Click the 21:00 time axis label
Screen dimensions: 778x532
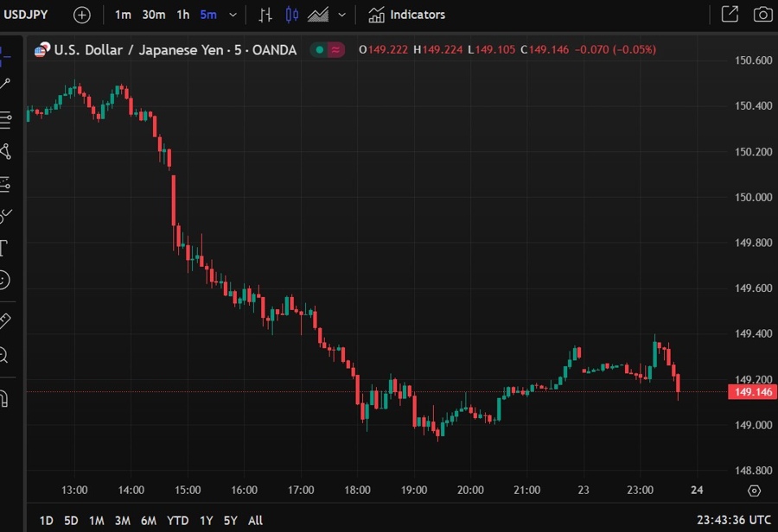tap(527, 491)
